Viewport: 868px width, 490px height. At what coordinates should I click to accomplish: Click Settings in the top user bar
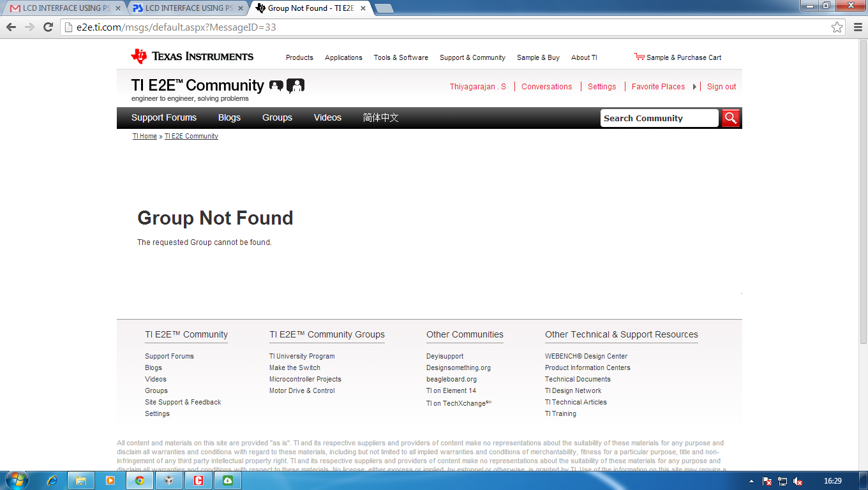coord(602,87)
